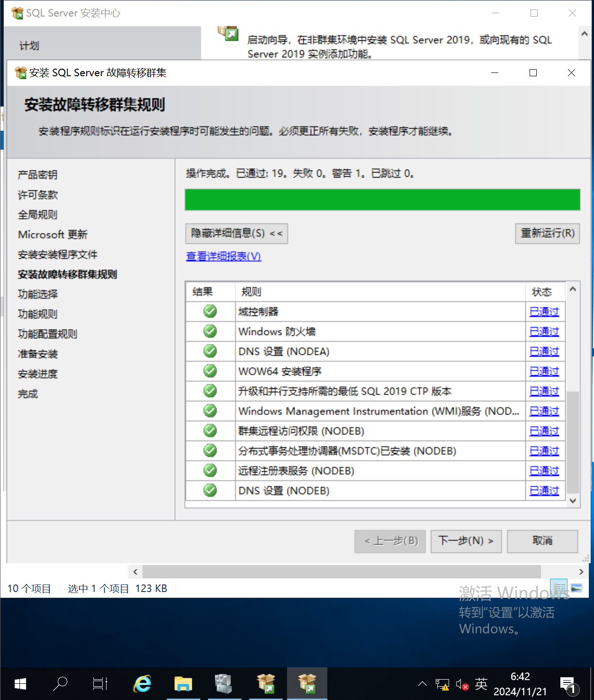Screen dimensions: 594x700
Task: Click the network status tray icon
Action: (x=442, y=684)
